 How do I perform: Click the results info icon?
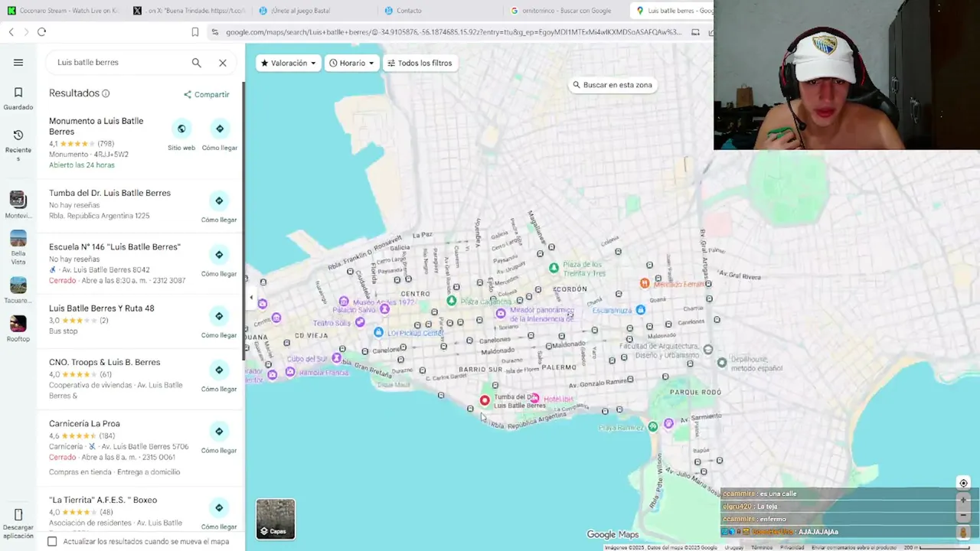[x=106, y=93]
